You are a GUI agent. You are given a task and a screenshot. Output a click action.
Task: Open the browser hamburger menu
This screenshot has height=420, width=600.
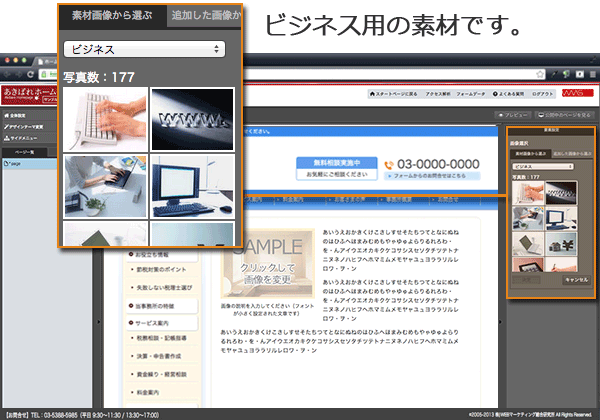click(x=590, y=75)
